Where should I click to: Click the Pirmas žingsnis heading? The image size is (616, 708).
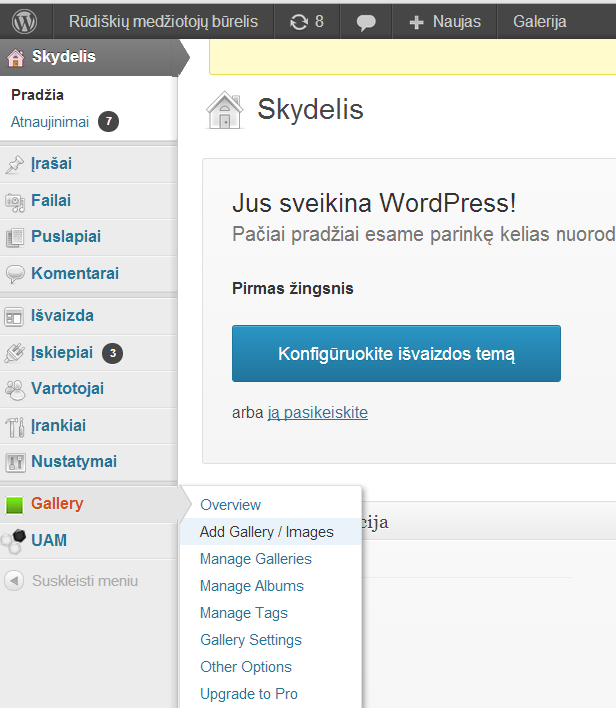293,289
